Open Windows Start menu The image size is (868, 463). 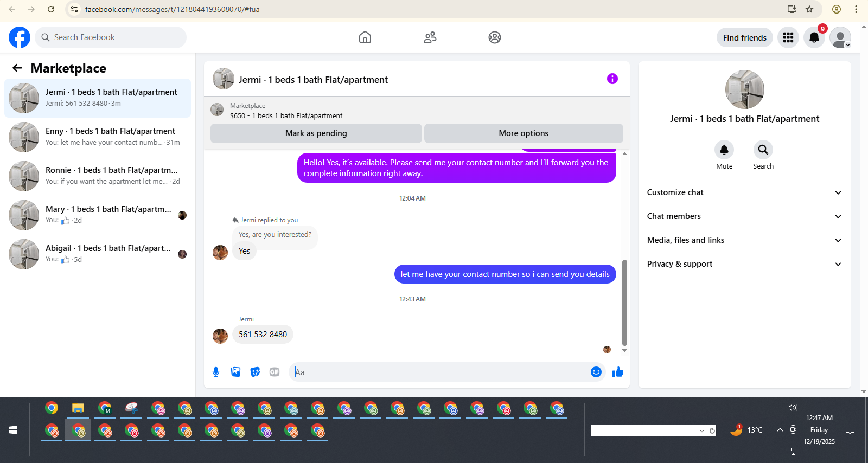[x=13, y=430]
